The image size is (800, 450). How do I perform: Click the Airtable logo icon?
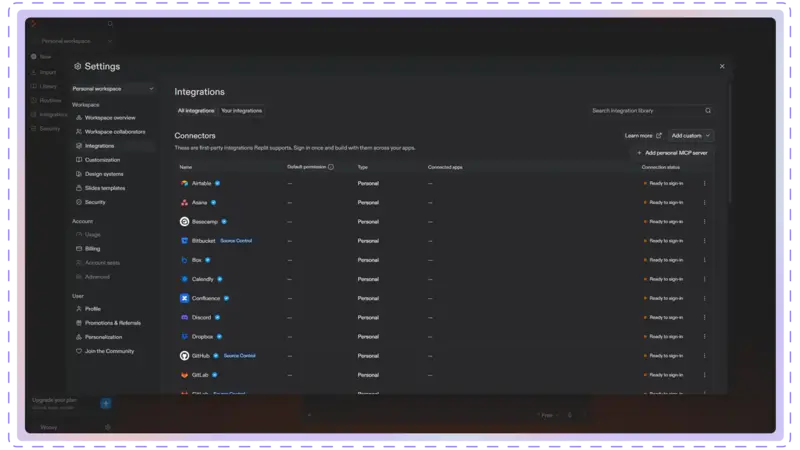184,183
